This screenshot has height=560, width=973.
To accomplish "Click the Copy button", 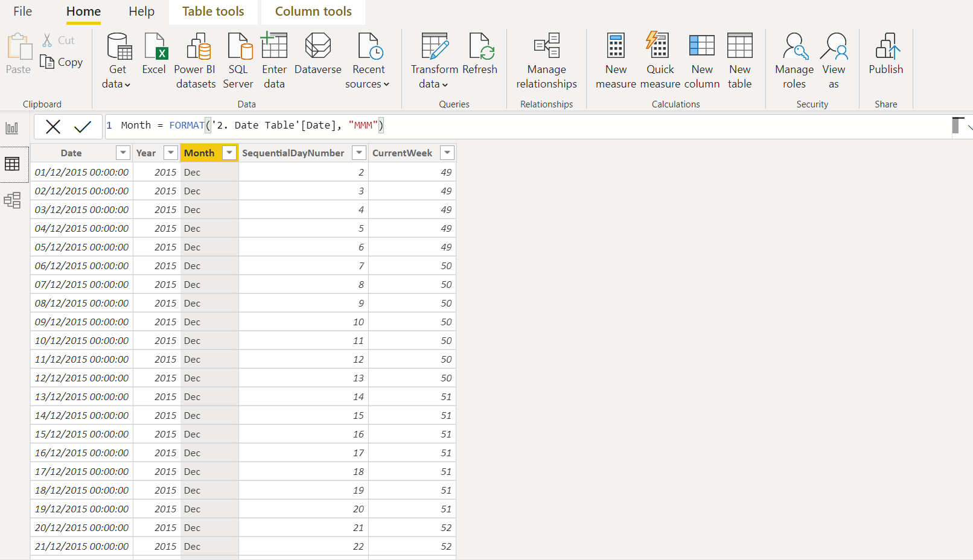I will click(62, 62).
